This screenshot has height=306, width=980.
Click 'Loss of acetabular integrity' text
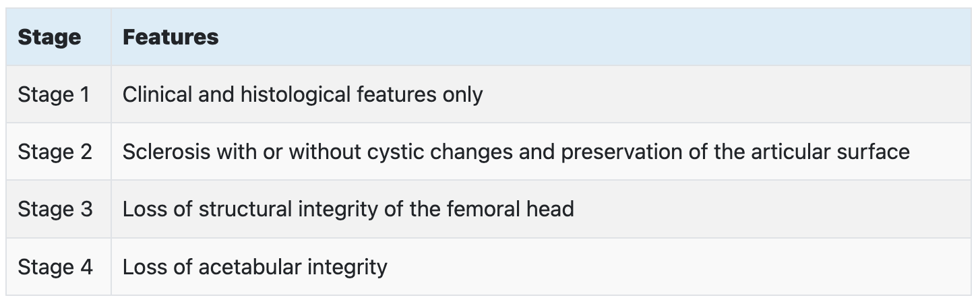click(255, 267)
